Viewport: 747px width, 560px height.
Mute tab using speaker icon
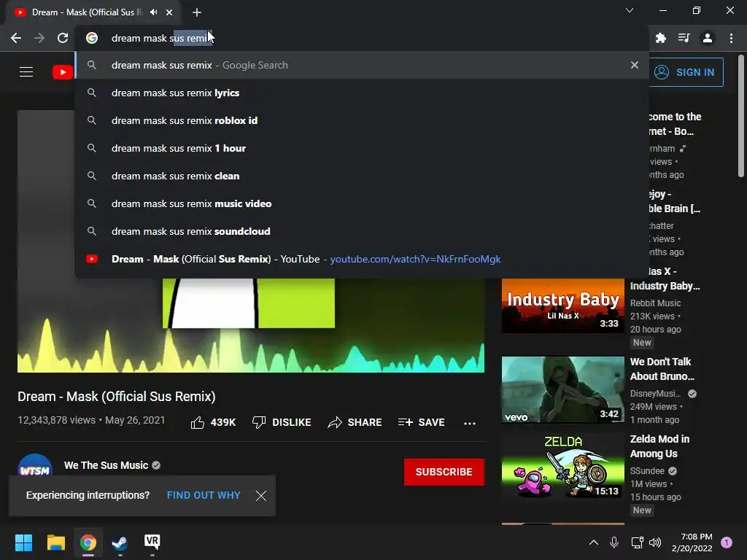click(153, 12)
